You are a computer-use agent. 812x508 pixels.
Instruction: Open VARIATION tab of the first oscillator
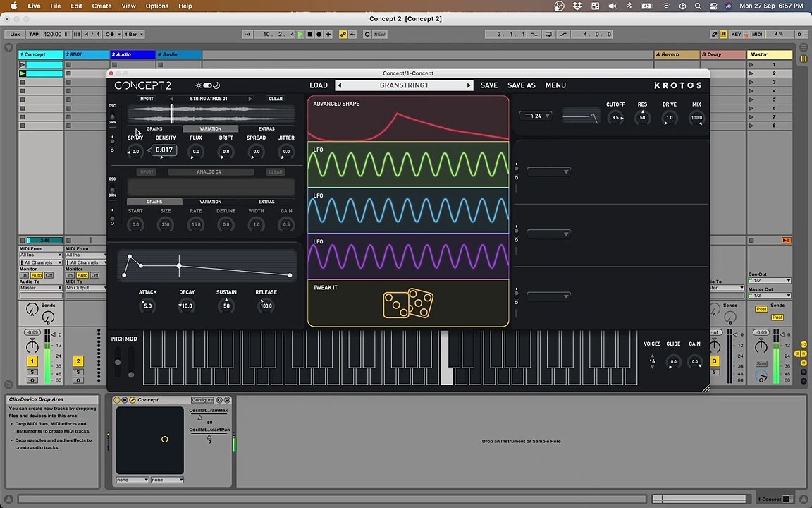210,128
